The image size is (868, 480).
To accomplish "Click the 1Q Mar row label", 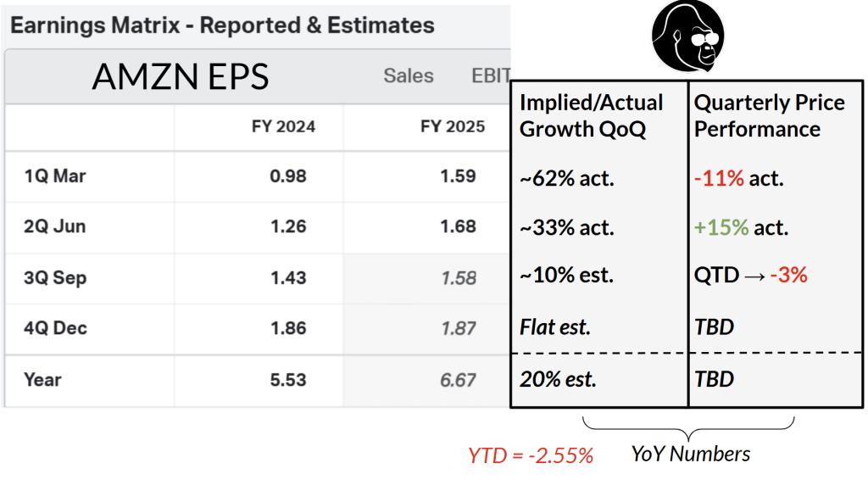I will point(56,176).
